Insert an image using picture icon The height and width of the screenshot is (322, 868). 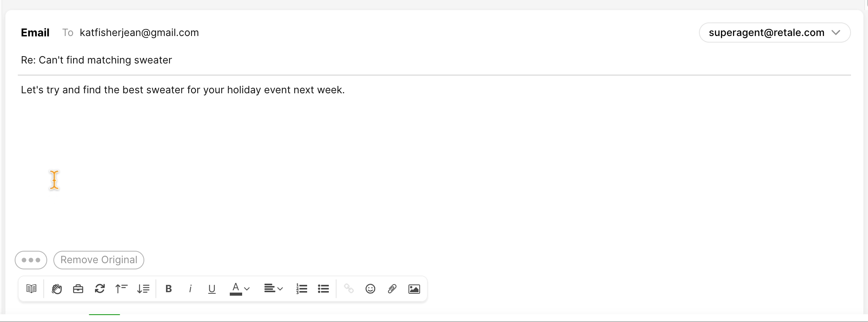[x=414, y=289]
